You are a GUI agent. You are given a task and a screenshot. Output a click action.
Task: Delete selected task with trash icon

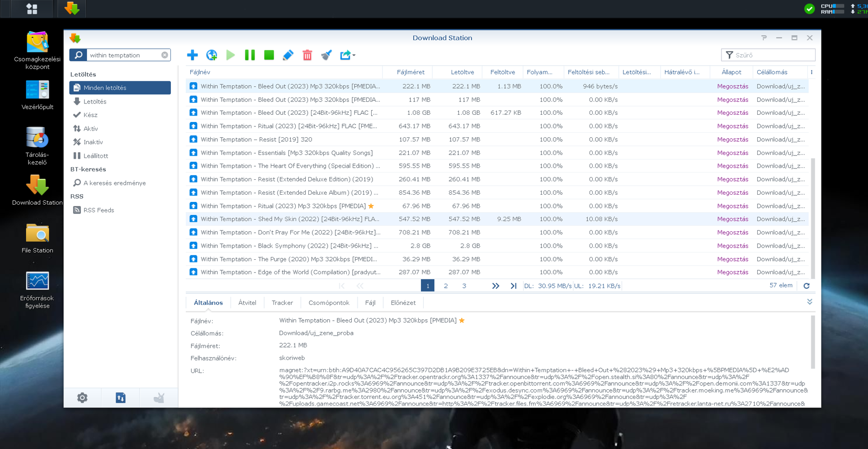[307, 55]
